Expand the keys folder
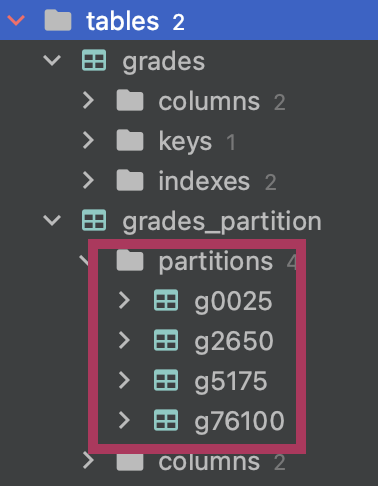This screenshot has width=378, height=486. pos(88,140)
